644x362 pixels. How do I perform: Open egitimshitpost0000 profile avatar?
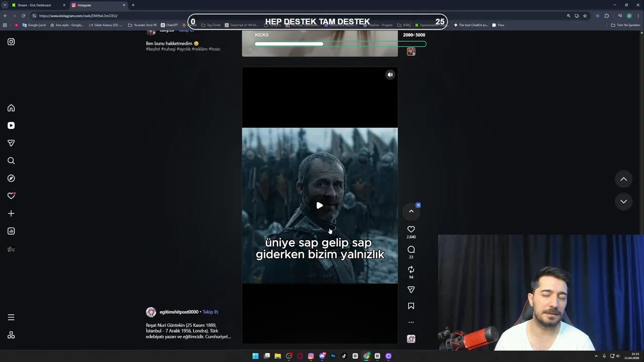[151, 312]
